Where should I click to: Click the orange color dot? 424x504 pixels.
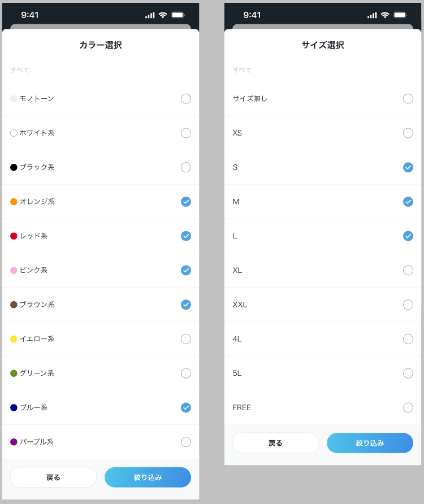(14, 202)
